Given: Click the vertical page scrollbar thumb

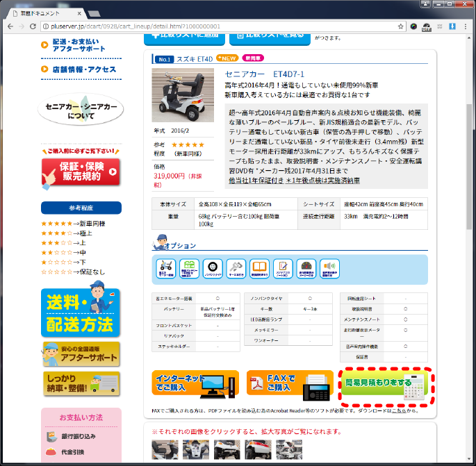Looking at the screenshot, I should [x=469, y=167].
